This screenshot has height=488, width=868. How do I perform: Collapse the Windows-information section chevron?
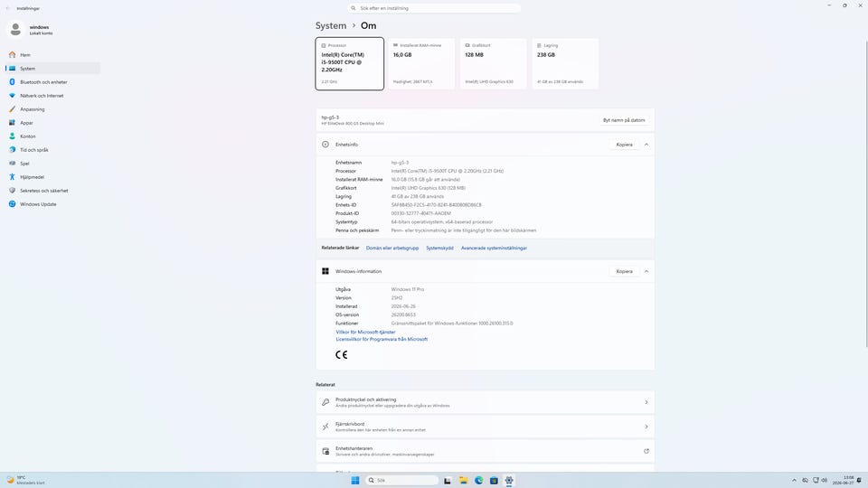(646, 271)
